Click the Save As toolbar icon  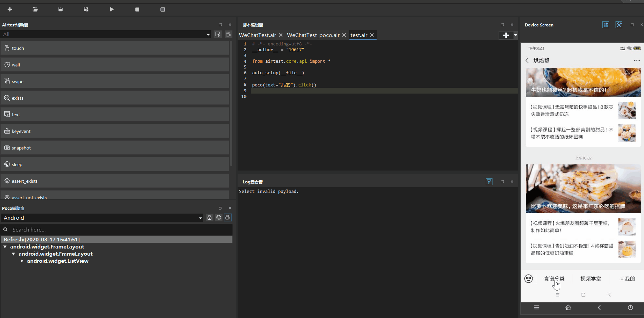(x=86, y=9)
